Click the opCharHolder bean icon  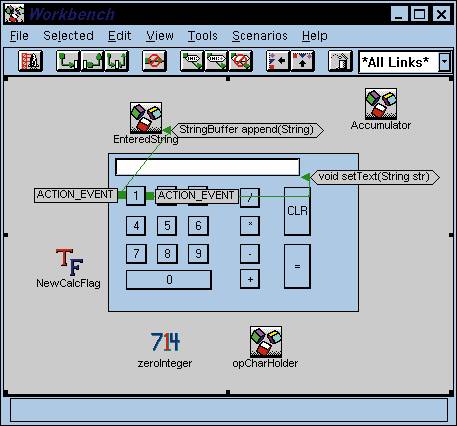tap(266, 342)
